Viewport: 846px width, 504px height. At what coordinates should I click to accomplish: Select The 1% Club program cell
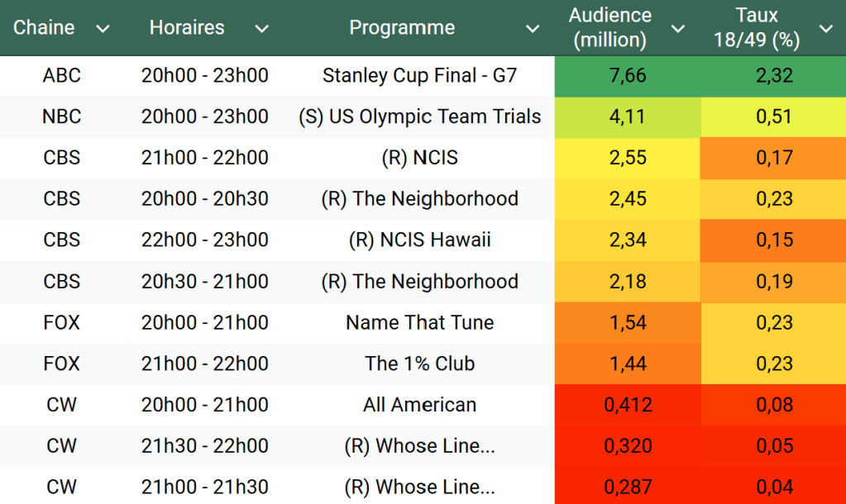[419, 364]
